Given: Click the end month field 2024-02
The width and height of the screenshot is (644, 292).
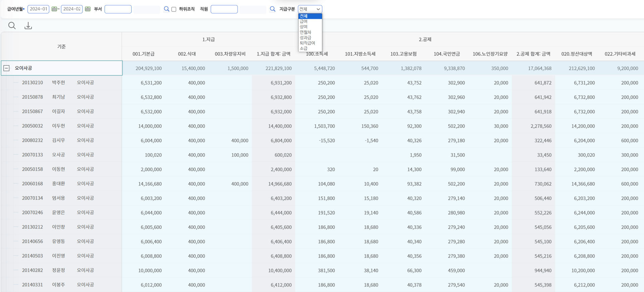Looking at the screenshot, I should click(x=72, y=9).
